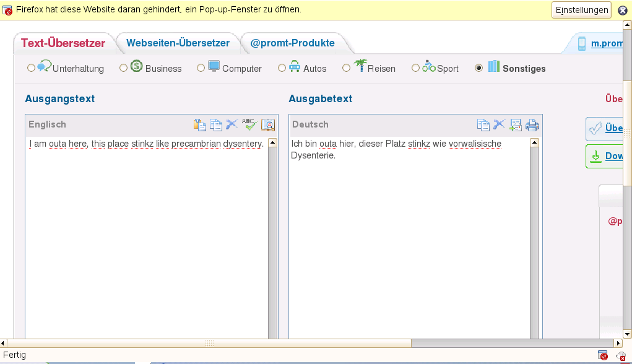Click the Übersetzen button with checkmark
632x364 pixels.
(605, 129)
